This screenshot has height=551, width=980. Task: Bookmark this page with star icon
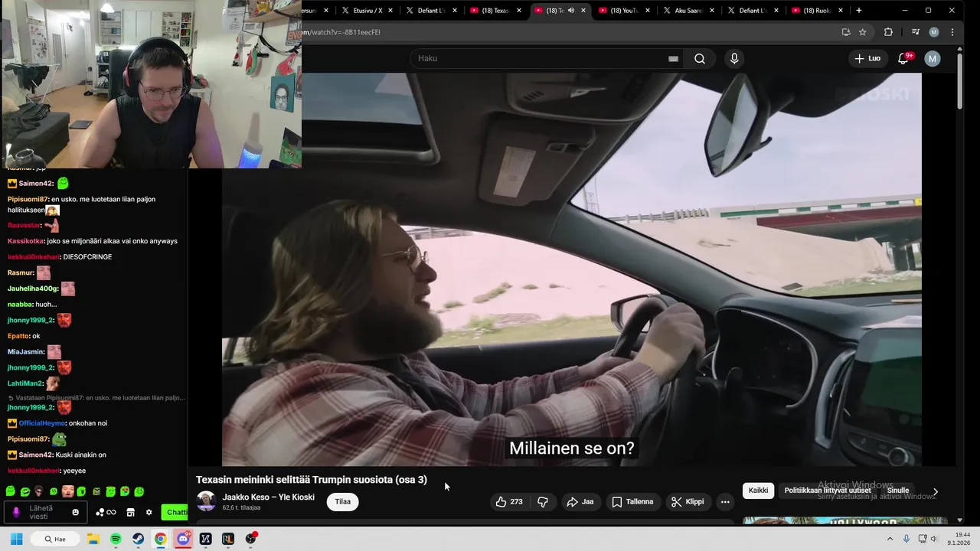[862, 32]
